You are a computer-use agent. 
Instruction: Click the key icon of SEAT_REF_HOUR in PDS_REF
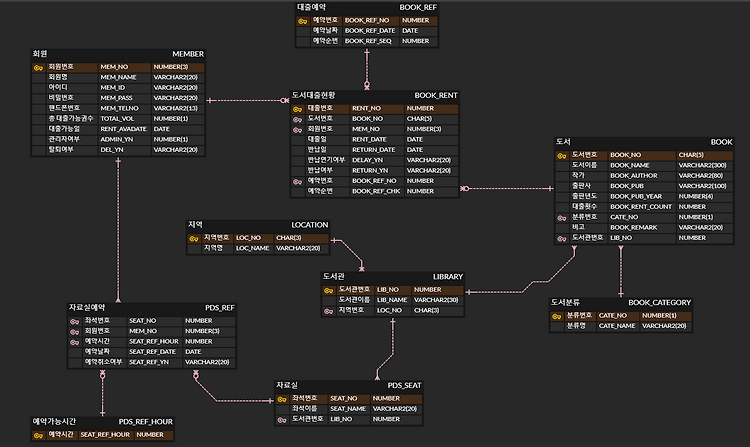(74, 342)
